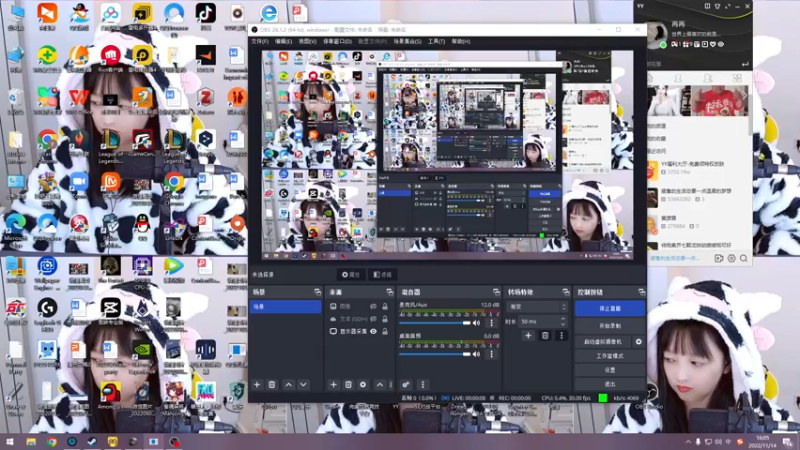This screenshot has width=800, height=450.
Task: Open the 工具(T) menu
Action: 436,41
